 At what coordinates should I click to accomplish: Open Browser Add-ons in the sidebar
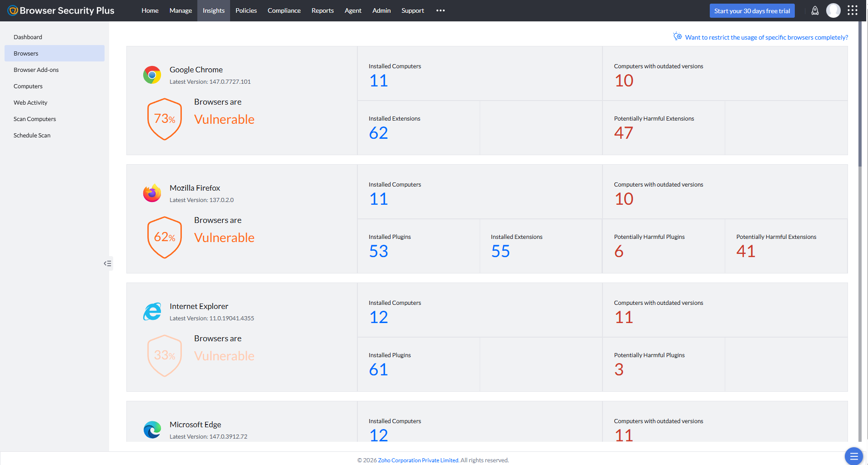(55, 70)
